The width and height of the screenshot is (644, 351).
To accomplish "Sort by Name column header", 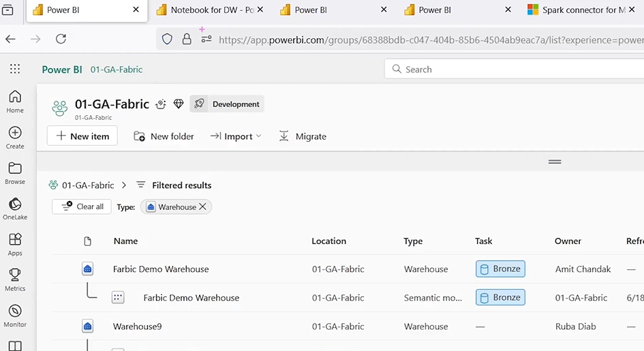I will coord(125,241).
